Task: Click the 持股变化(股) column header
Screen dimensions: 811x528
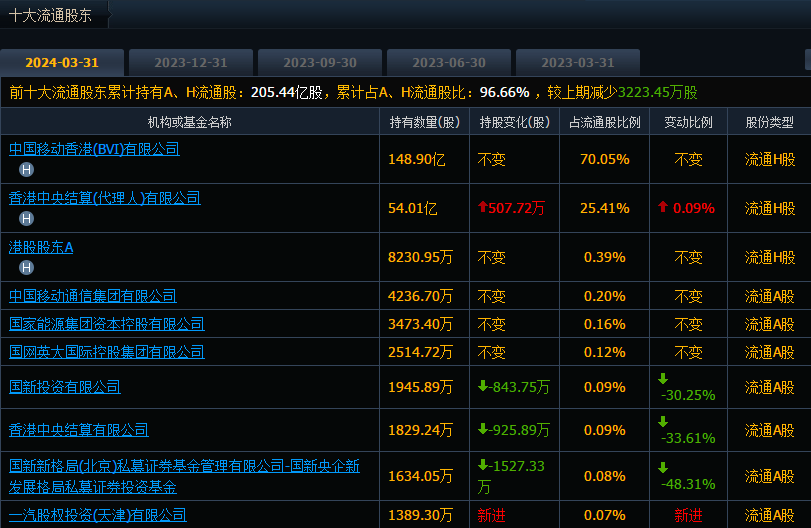Action: (515, 122)
